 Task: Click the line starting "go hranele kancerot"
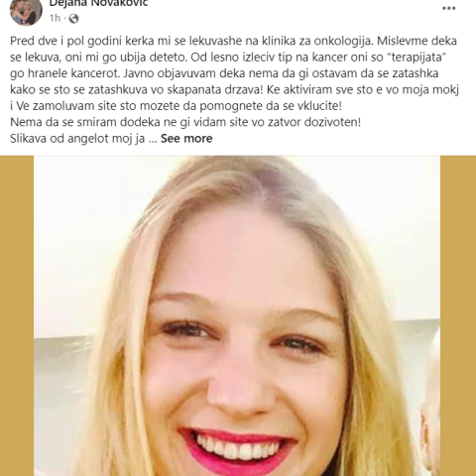click(224, 73)
